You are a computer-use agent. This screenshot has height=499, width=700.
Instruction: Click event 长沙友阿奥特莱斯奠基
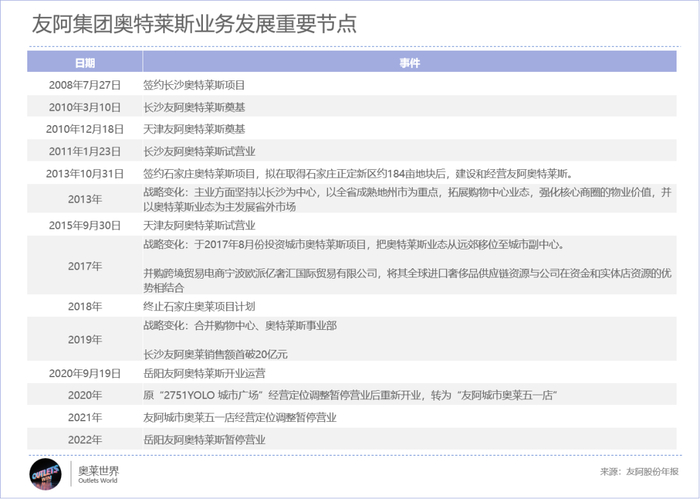(194, 107)
